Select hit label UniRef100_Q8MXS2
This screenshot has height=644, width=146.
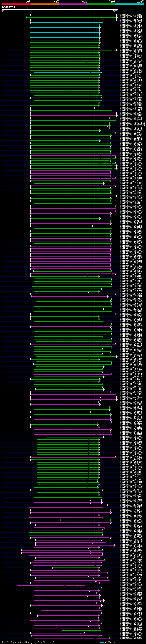coord(131,118)
